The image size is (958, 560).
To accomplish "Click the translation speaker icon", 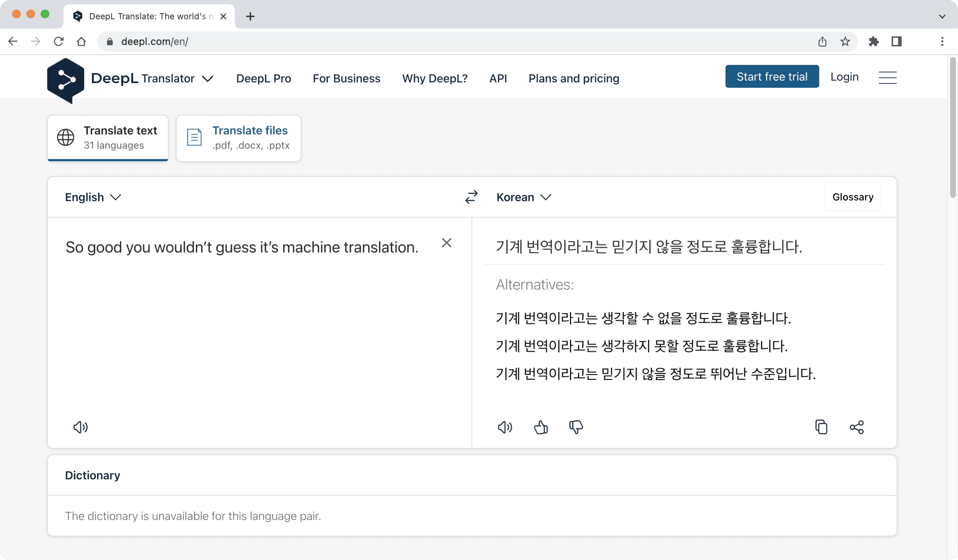I will click(505, 427).
